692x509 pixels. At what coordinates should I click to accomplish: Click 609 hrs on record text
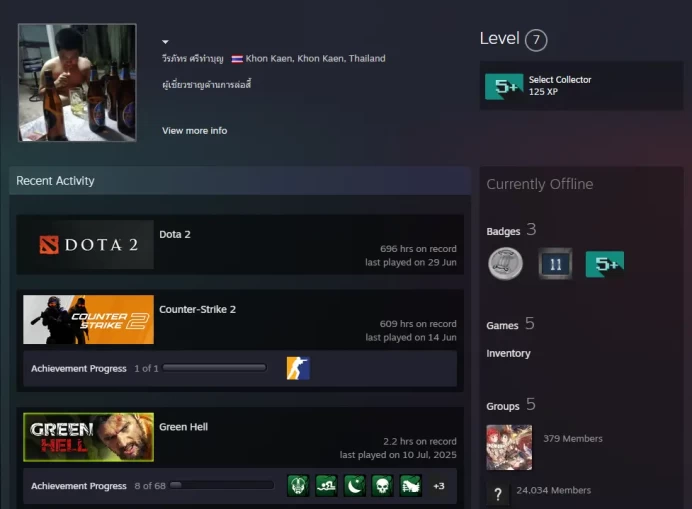(x=418, y=324)
